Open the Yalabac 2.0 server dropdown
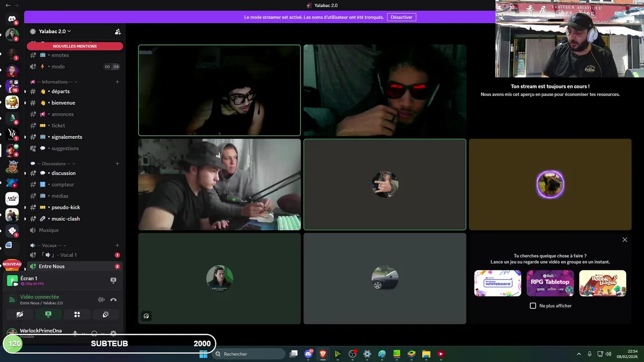Viewport: 644px width, 362px height. [x=55, y=31]
